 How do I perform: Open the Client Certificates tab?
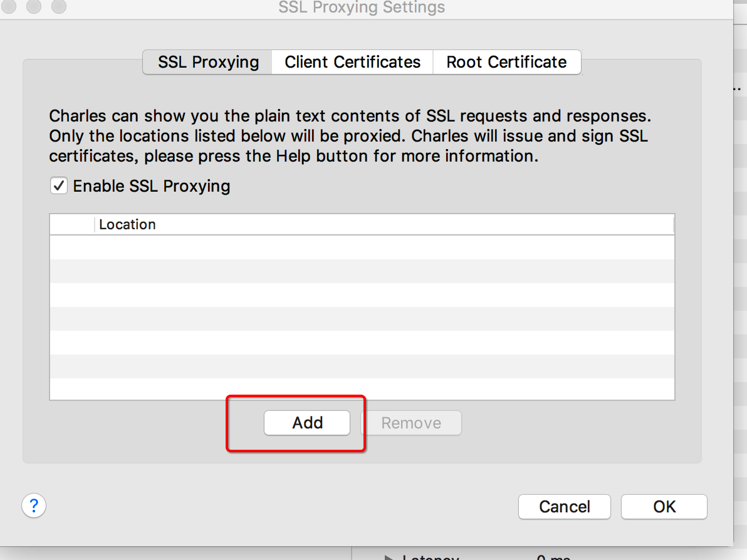point(353,63)
